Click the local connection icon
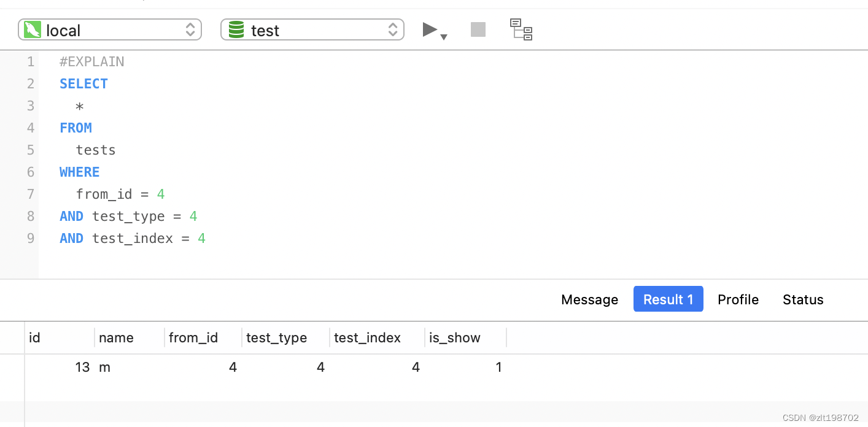Screen dimensions: 868x427 33,30
